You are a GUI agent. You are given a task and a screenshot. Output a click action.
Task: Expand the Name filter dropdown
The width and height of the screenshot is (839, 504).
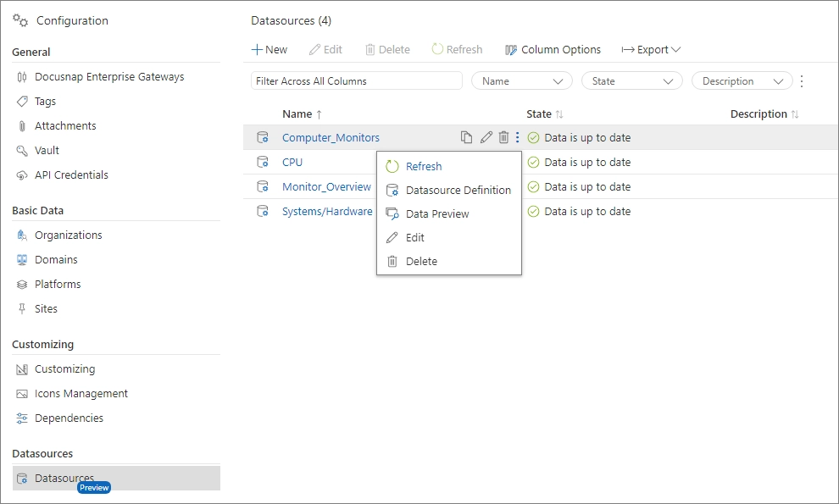pos(521,81)
